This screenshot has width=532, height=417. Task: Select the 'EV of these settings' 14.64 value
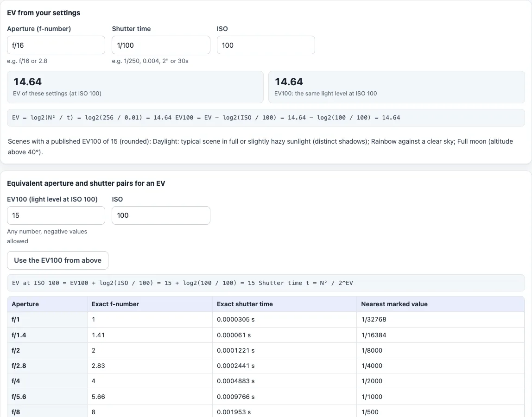click(x=27, y=82)
